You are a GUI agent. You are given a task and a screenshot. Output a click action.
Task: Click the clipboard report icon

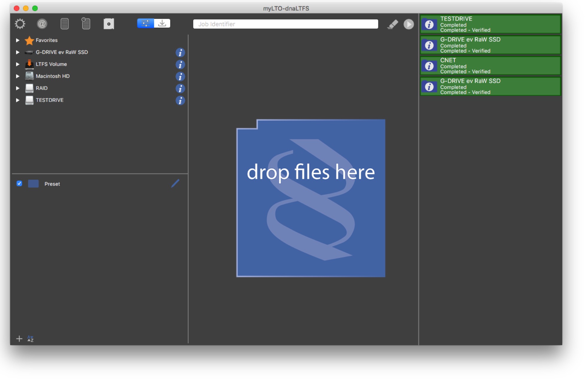[x=86, y=24]
